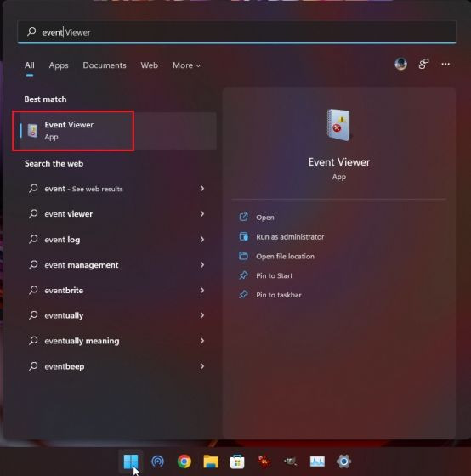
Task: Select the 'eventbeep' web suggestion text
Action: point(65,366)
